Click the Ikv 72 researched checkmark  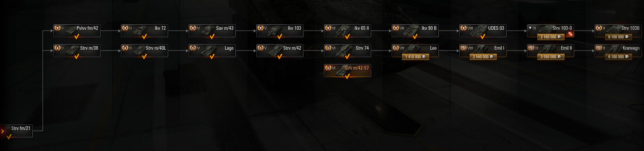coord(144,36)
